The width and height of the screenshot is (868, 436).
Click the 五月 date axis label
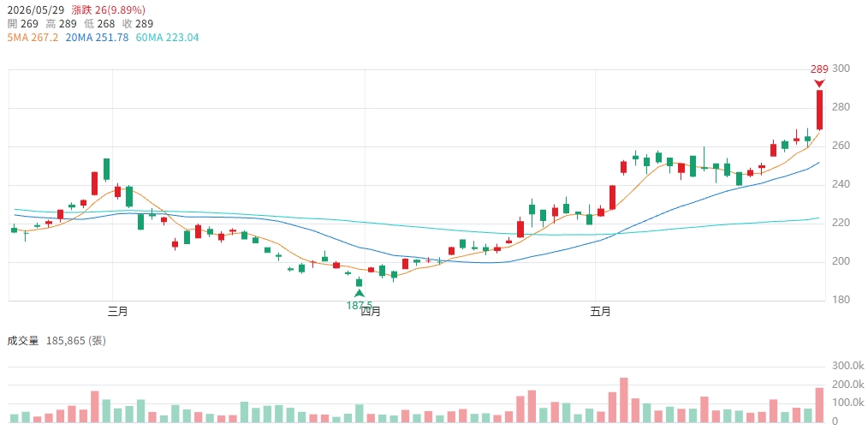click(x=601, y=311)
